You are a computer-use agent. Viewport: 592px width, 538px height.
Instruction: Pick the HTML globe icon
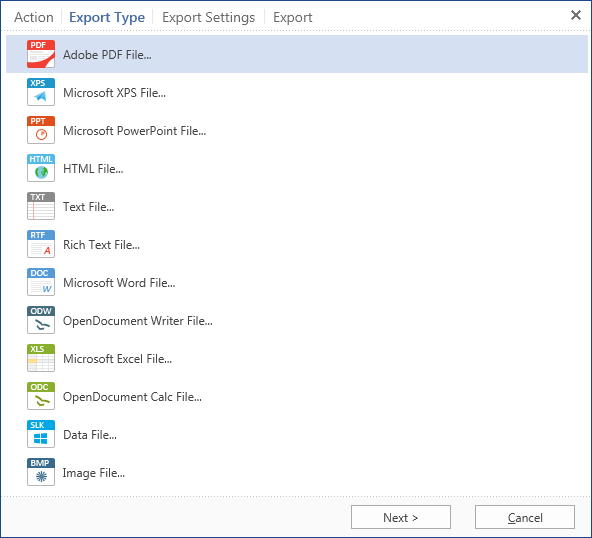(x=41, y=168)
